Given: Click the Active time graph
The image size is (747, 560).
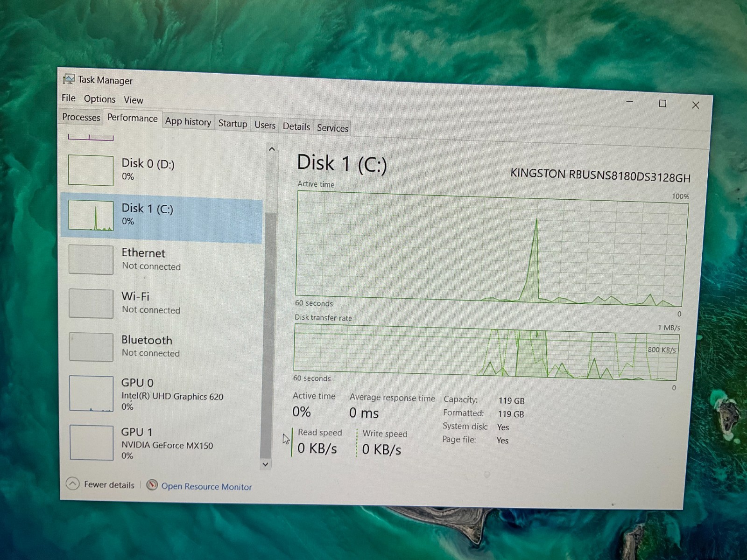Looking at the screenshot, I should tap(491, 249).
